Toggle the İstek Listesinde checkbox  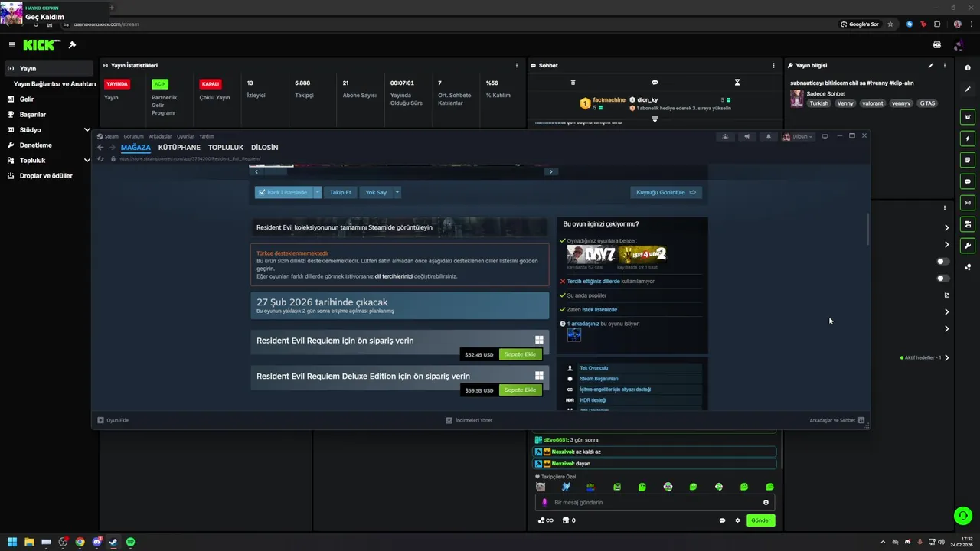coord(262,192)
